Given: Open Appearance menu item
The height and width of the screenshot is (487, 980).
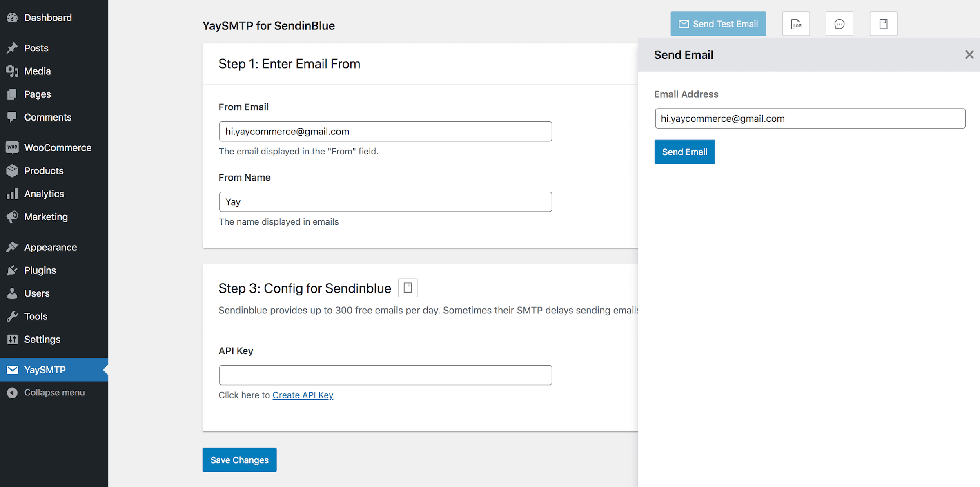Looking at the screenshot, I should click(54, 247).
